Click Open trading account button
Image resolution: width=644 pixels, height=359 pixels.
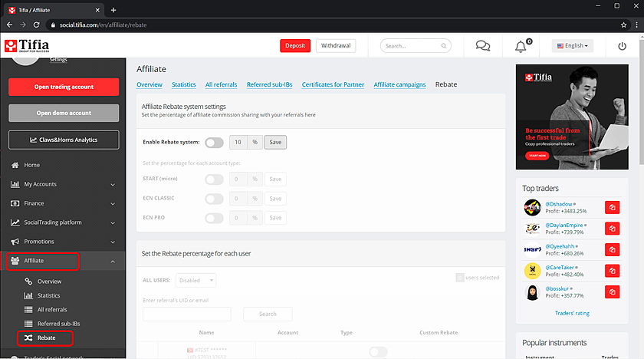click(x=64, y=87)
